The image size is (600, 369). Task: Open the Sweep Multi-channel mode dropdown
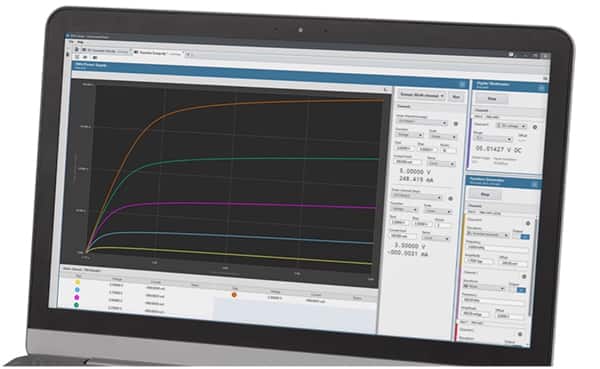coord(421,95)
